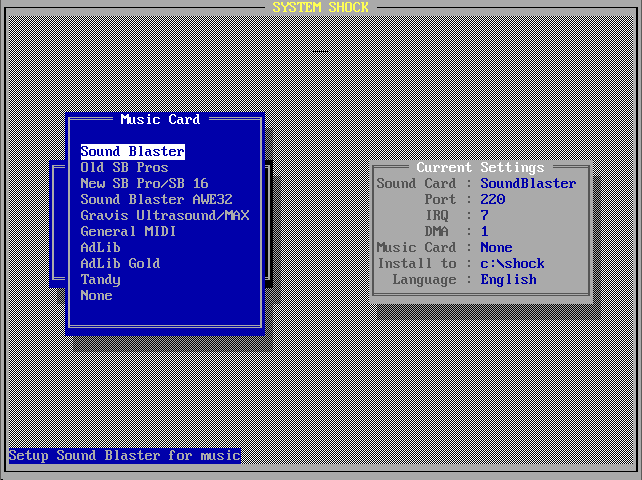This screenshot has width=642, height=480.
Task: Select the Tandy entry
Action: pos(100,280)
